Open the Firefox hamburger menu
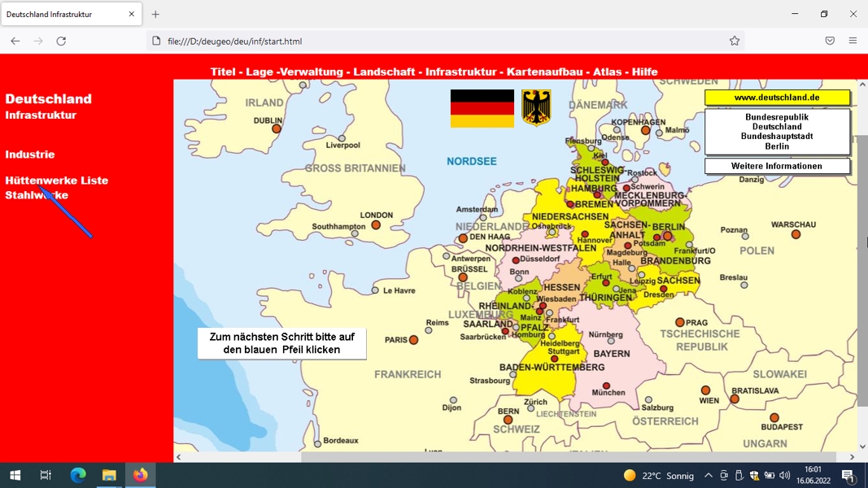868x488 pixels. coord(853,41)
